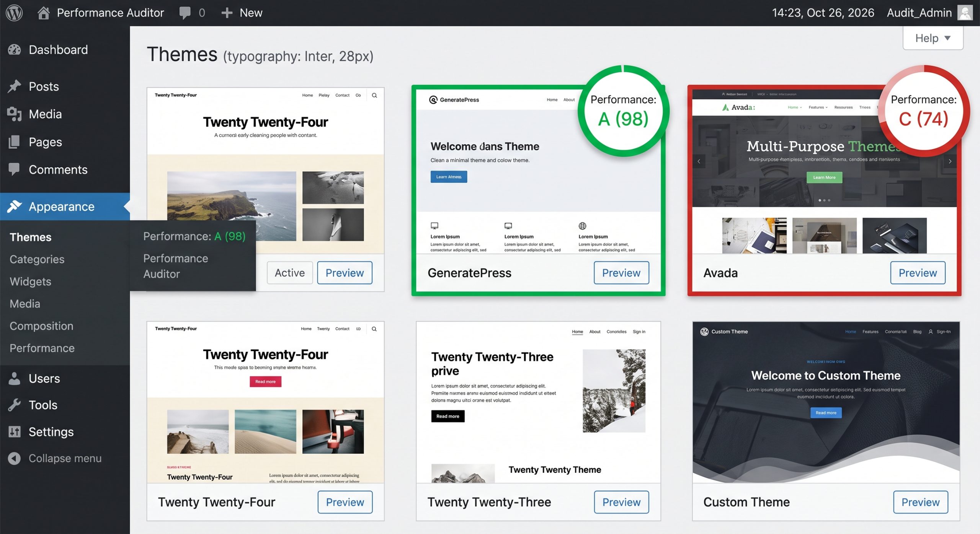980x534 pixels.
Task: Click the Pages sidebar icon
Action: pyautogui.click(x=15, y=142)
